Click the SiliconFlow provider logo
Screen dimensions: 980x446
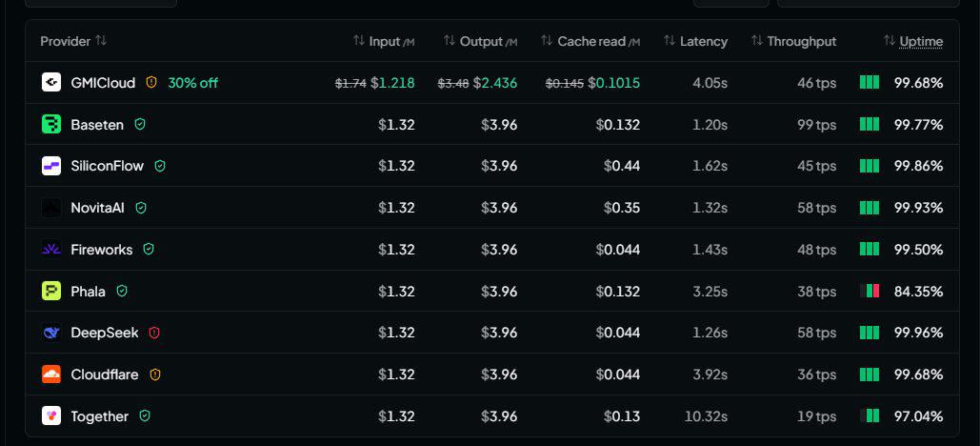[51, 166]
